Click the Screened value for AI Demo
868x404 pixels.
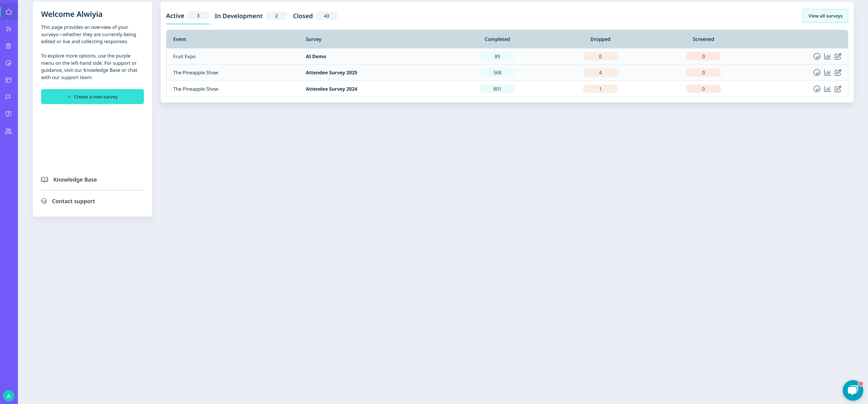click(703, 56)
